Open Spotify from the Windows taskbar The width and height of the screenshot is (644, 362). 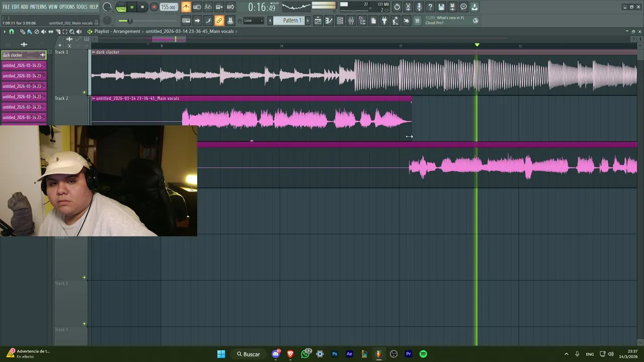coord(423,354)
